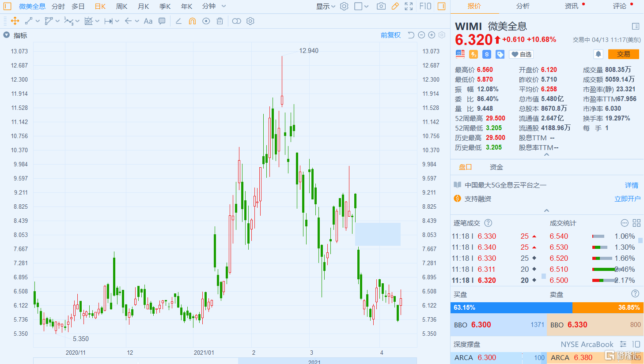This screenshot has height=364, width=644.
Task: Click the price alert bell icon
Action: [x=598, y=54]
